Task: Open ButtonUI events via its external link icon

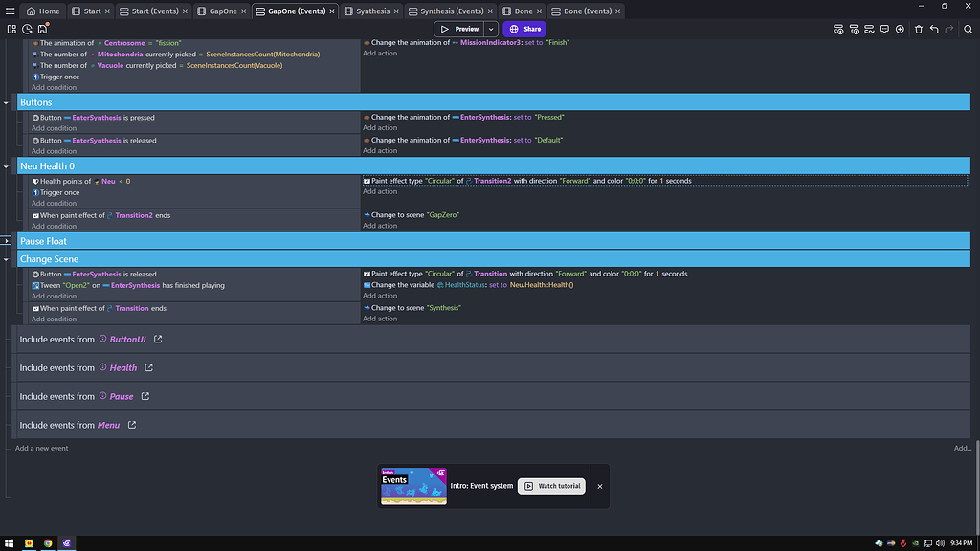Action: (x=158, y=339)
